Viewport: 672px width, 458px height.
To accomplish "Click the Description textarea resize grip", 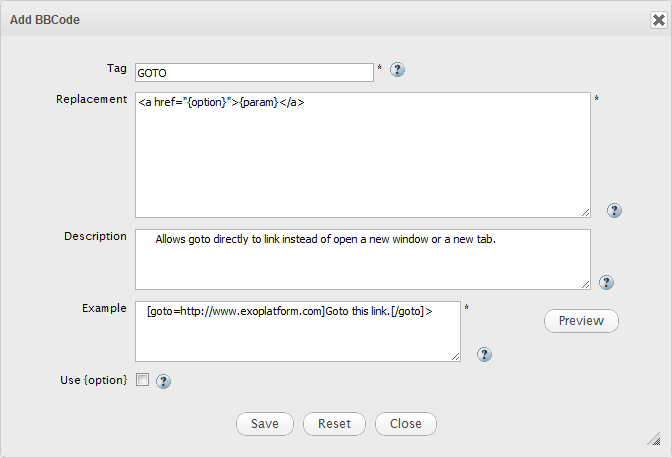I will coord(584,284).
